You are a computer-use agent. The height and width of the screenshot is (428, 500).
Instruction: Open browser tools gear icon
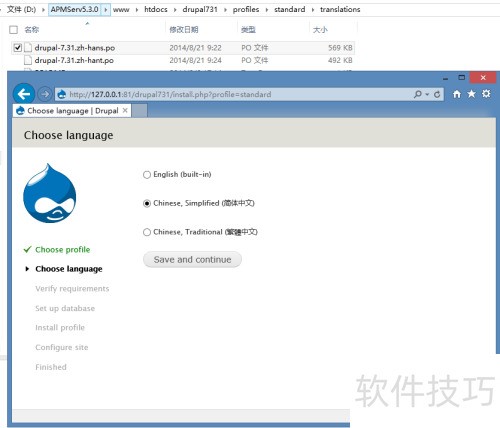pos(486,94)
